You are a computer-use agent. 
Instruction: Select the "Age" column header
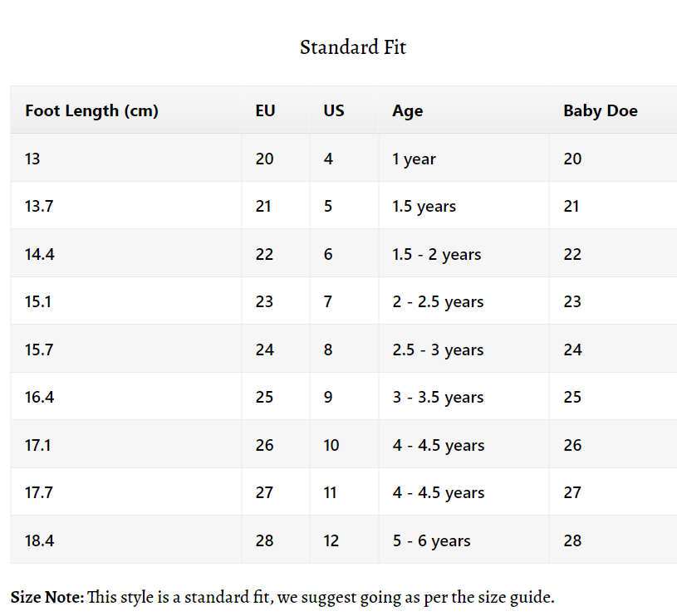tap(408, 110)
